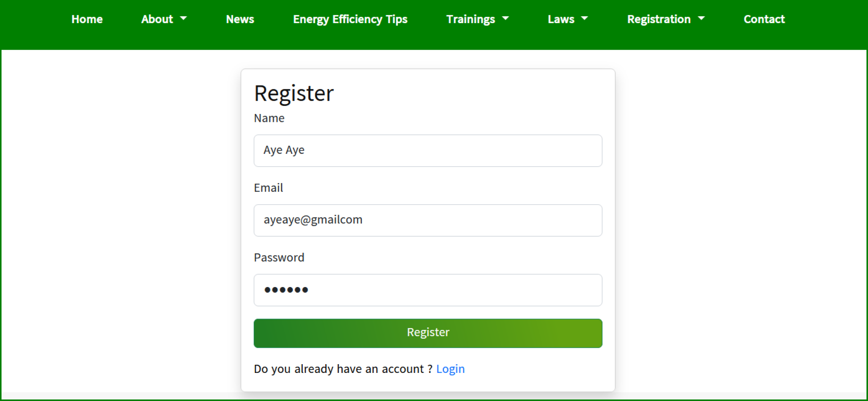
Task: Click the caret arrow beside About
Action: [x=184, y=18]
